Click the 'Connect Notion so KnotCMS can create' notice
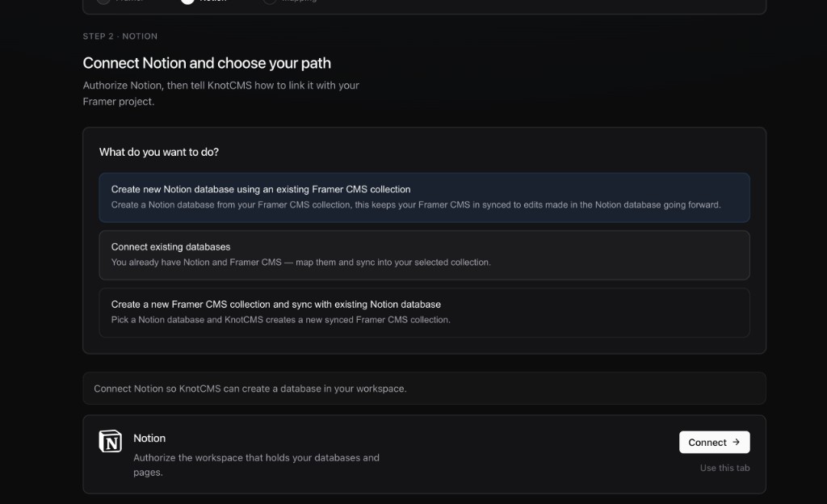Screen dimensions: 827x504 pyautogui.click(x=424, y=388)
